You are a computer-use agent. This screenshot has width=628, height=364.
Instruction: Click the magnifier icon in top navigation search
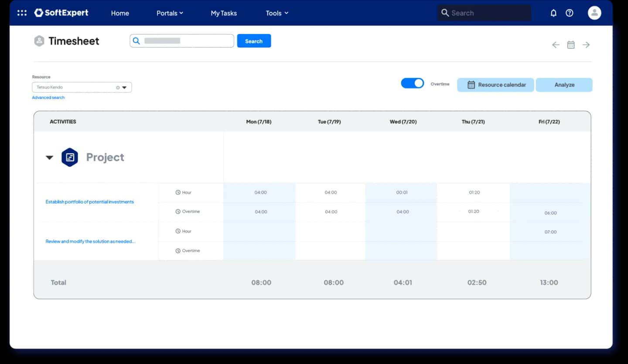pyautogui.click(x=445, y=13)
